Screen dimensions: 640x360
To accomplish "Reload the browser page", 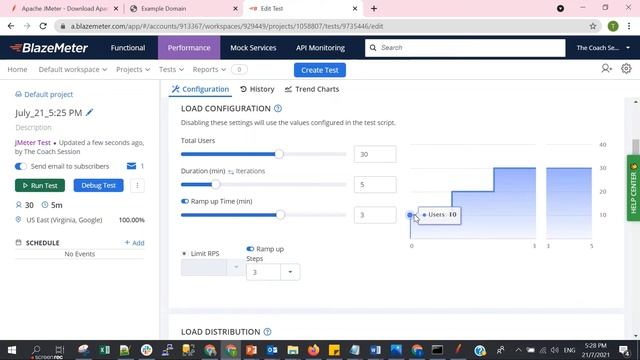I will 43,26.
